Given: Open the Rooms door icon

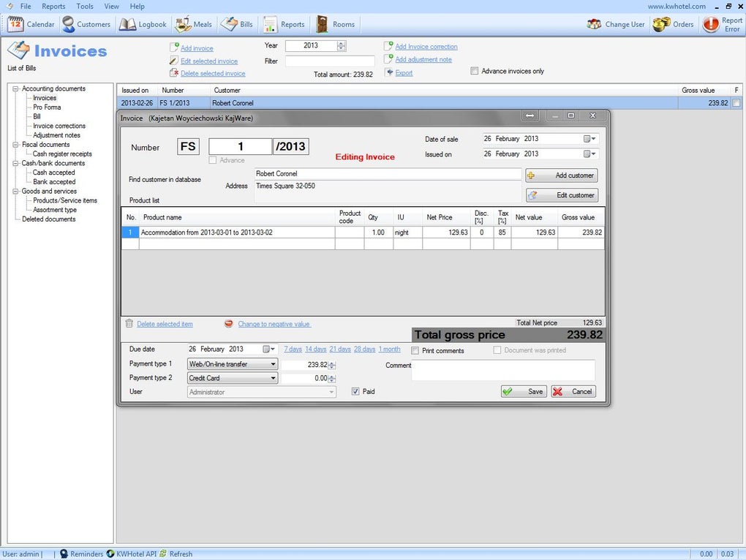Looking at the screenshot, I should point(322,24).
